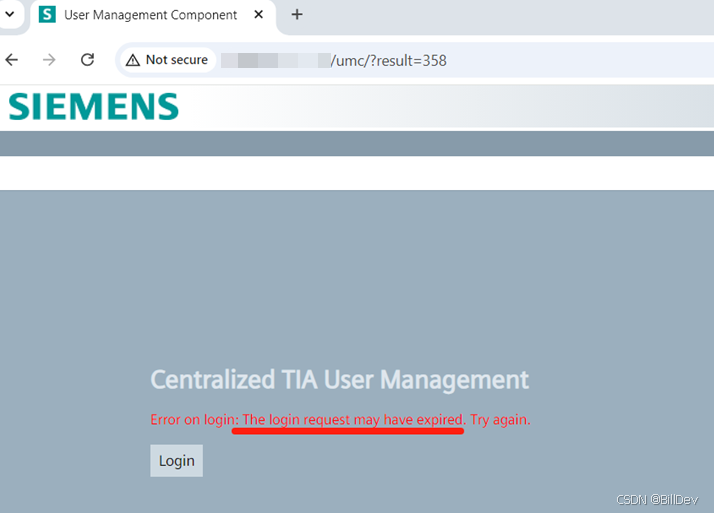The image size is (714, 513).
Task: Reload the page with refresh icon
Action: [x=87, y=60]
